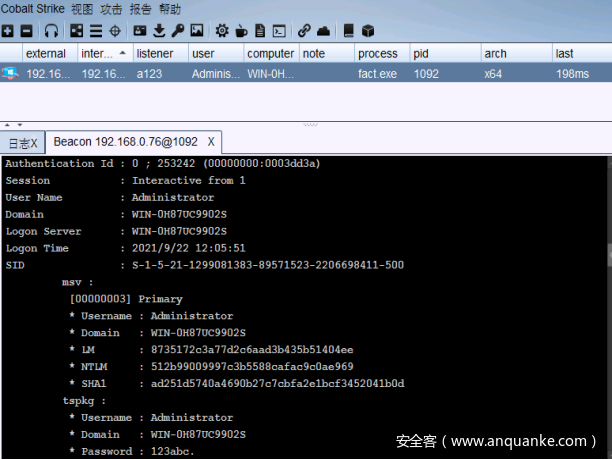The height and width of the screenshot is (460, 612).
Task: Sort sessions by note column
Action: (326, 53)
